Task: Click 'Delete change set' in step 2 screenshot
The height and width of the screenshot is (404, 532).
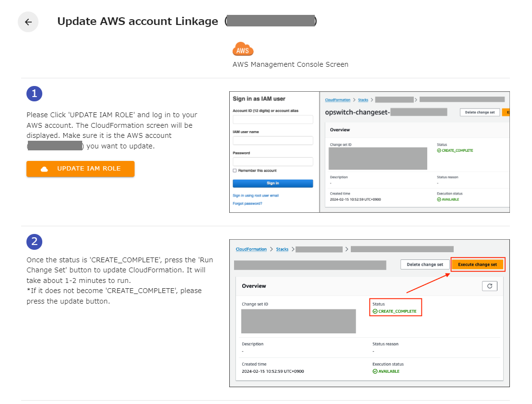Action: (x=425, y=265)
